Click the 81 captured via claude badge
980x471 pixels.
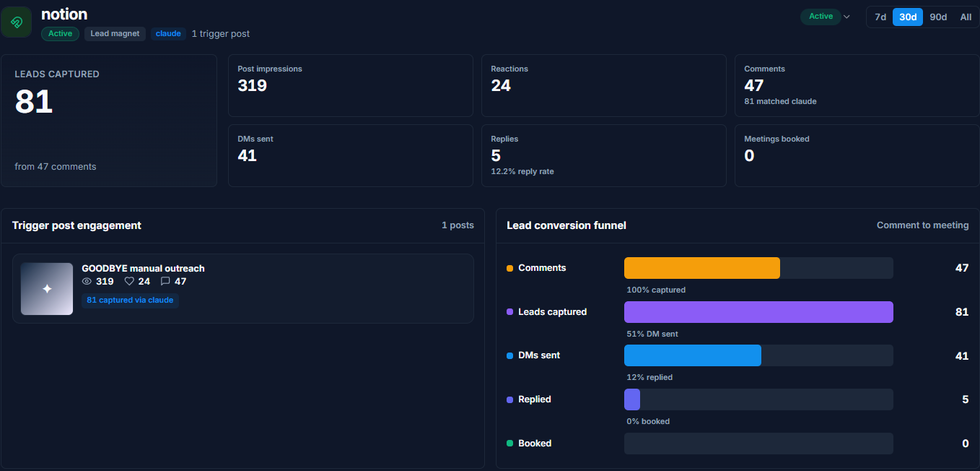coord(130,301)
